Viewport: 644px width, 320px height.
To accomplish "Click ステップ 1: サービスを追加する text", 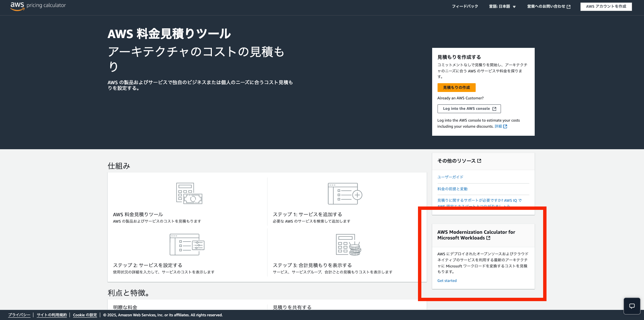I will [307, 214].
